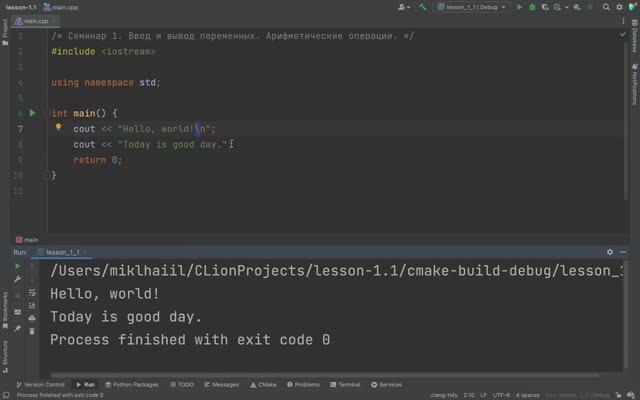
Task: Change LF line separator in status bar
Action: click(483, 395)
